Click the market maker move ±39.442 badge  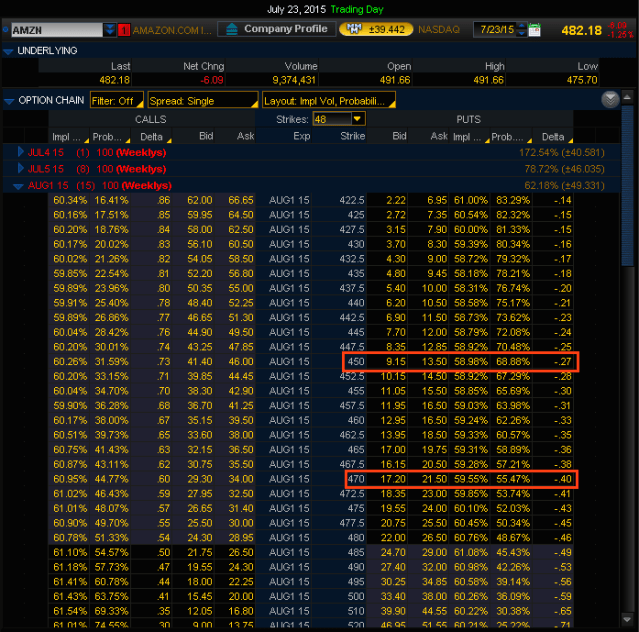pos(376,29)
